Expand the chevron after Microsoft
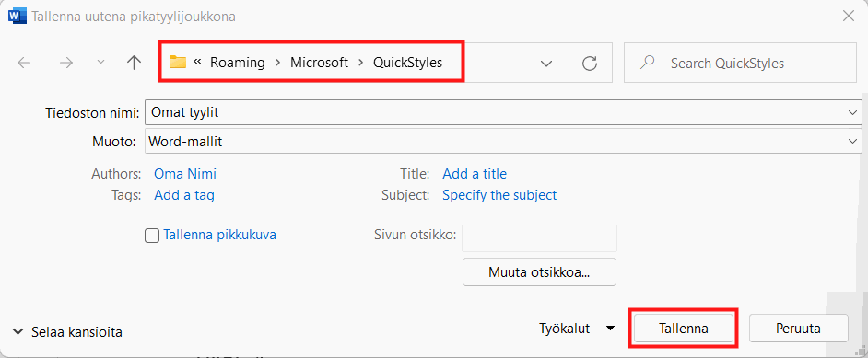Screen dimensions: 868x358 pos(361,63)
